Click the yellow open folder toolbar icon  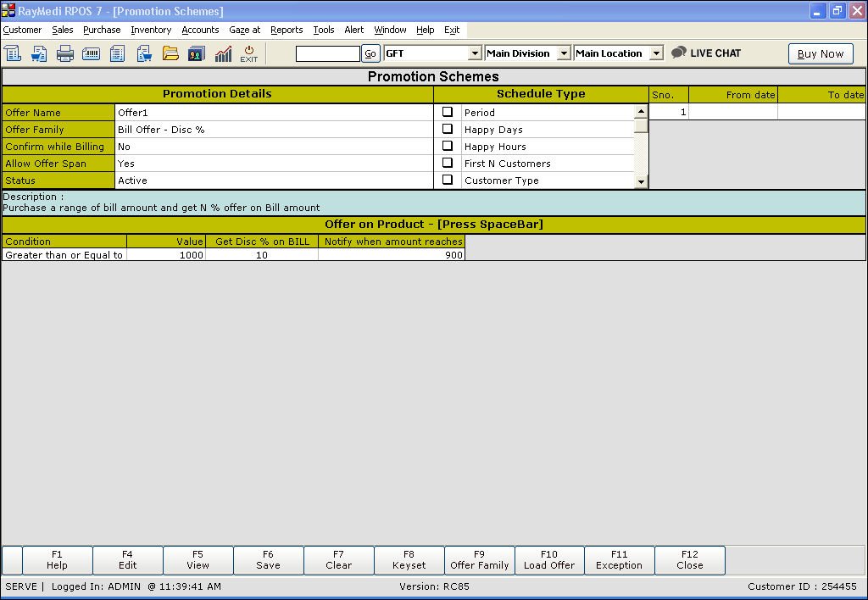170,53
